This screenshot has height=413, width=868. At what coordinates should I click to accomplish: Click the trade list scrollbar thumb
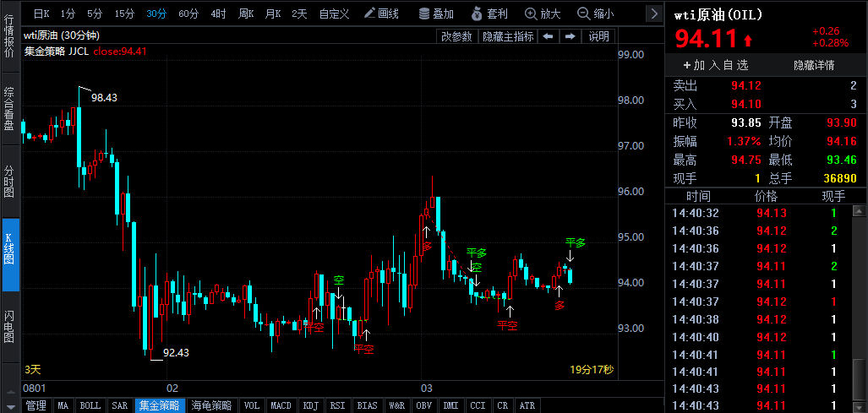[859, 378]
